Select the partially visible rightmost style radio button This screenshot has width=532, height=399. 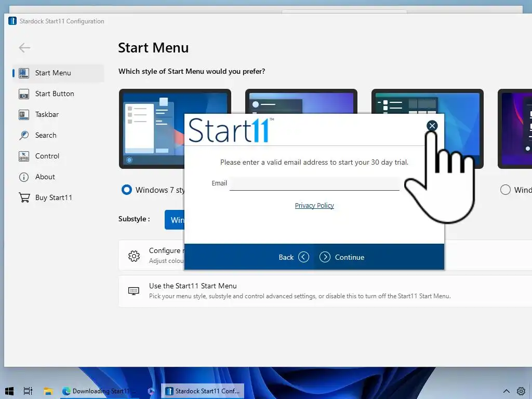coord(505,190)
